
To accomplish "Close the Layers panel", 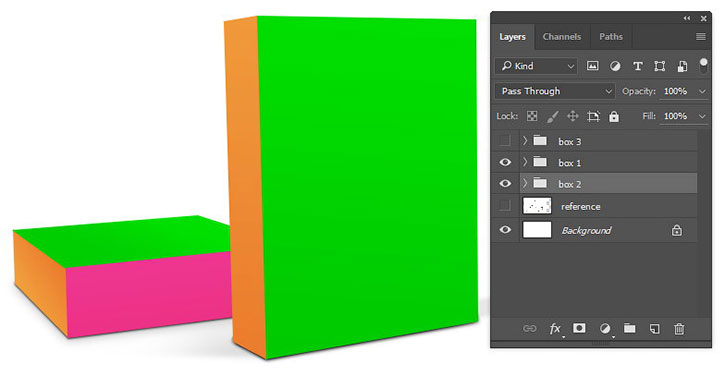I will [703, 18].
